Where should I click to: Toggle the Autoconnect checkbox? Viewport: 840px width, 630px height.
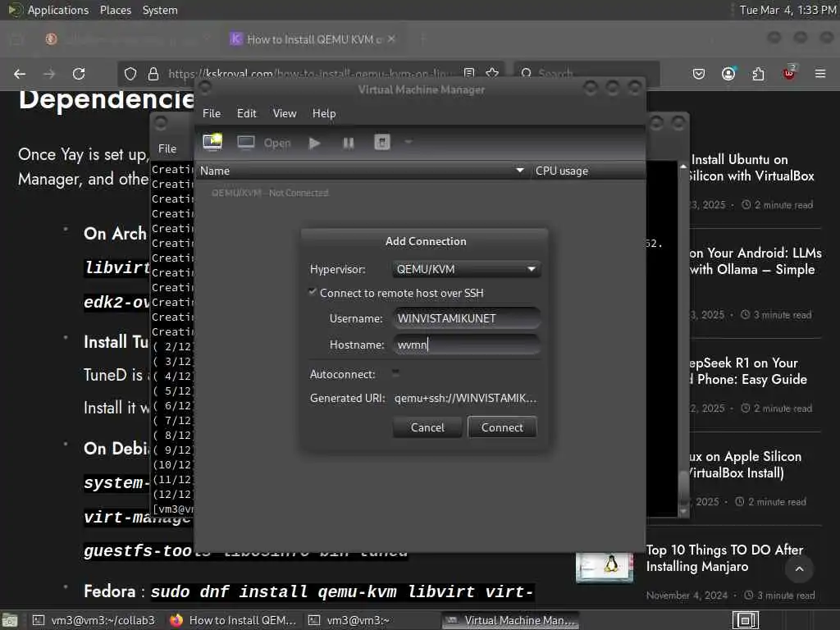(395, 373)
